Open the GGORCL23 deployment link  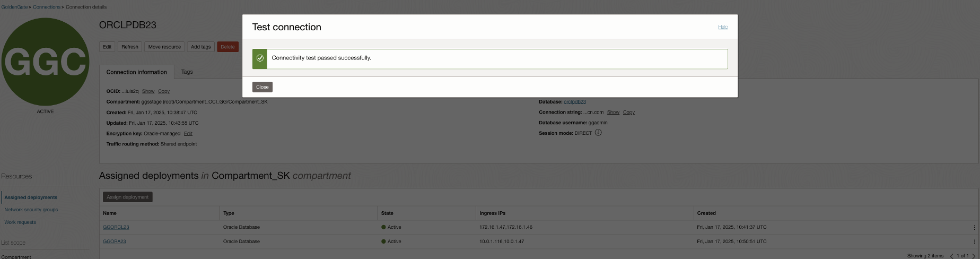click(116, 227)
